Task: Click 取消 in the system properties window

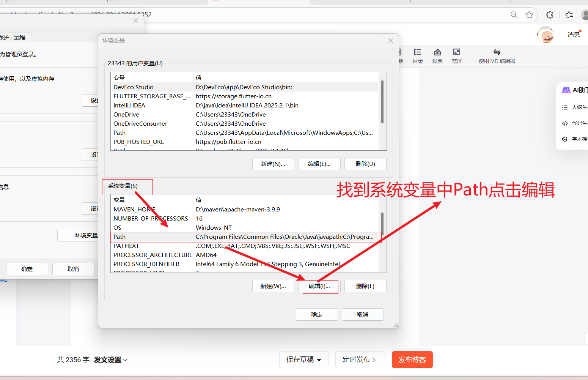Action: tap(73, 269)
